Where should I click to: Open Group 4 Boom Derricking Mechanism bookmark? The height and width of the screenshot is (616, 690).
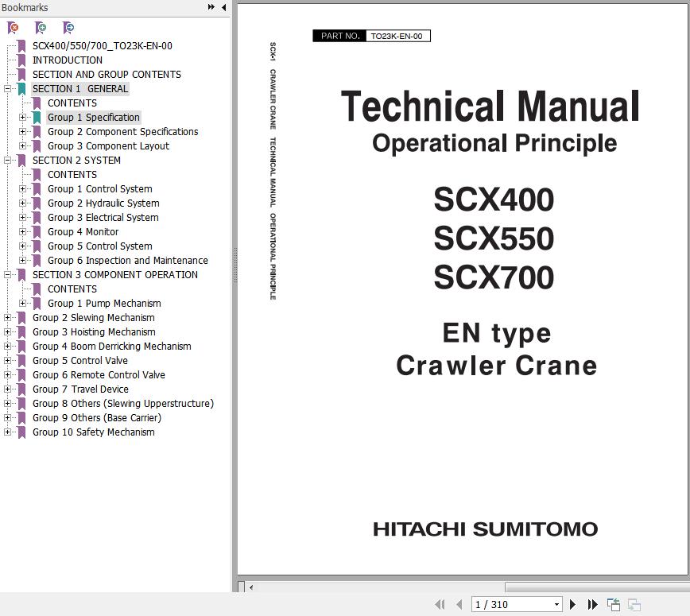(x=112, y=347)
